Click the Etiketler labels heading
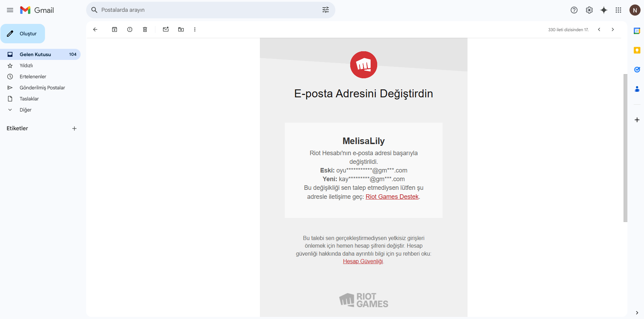 [x=17, y=128]
